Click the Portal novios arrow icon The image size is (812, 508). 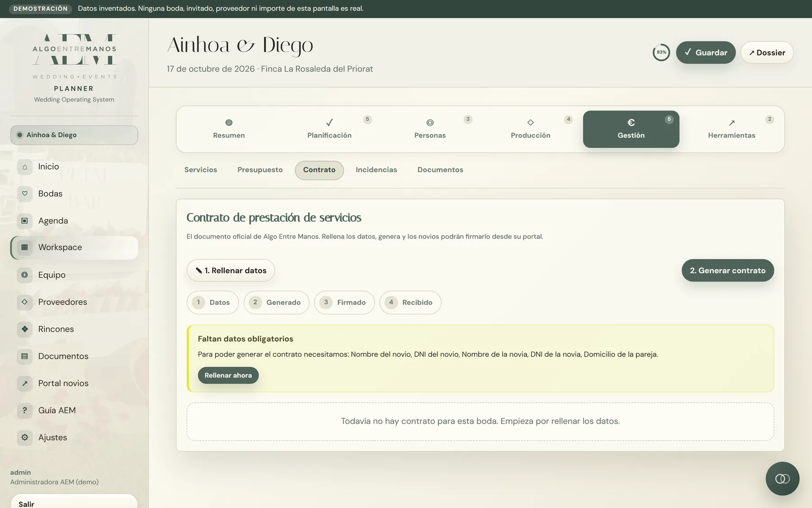coord(25,383)
